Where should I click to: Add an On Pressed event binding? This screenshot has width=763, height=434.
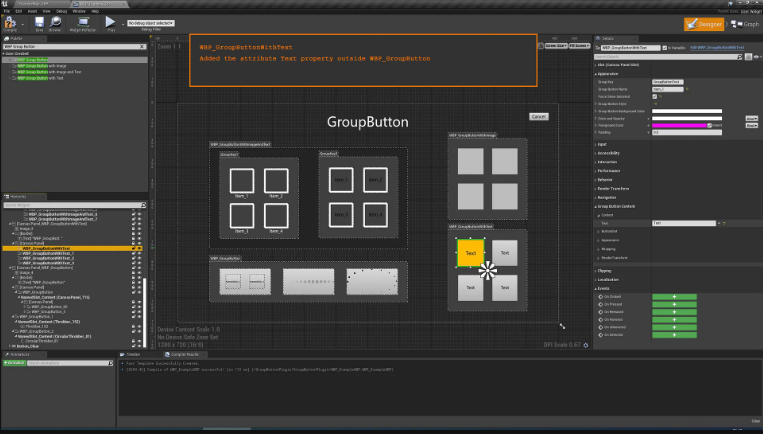pos(674,304)
